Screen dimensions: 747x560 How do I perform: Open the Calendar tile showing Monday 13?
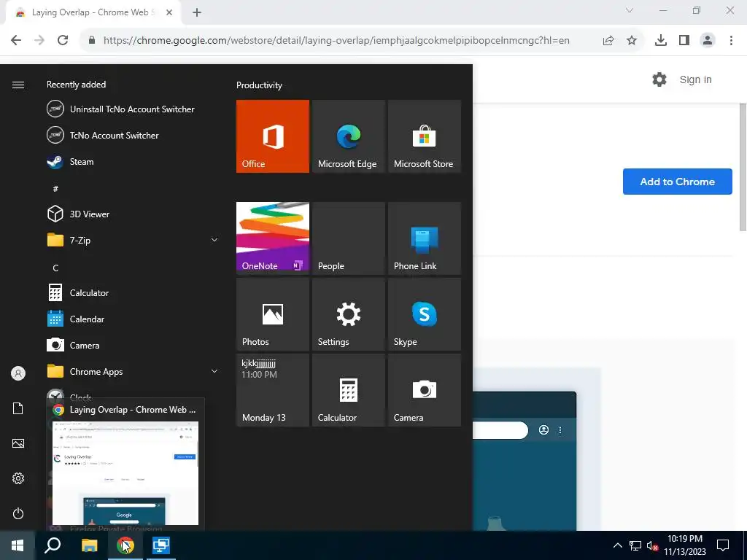pyautogui.click(x=273, y=390)
